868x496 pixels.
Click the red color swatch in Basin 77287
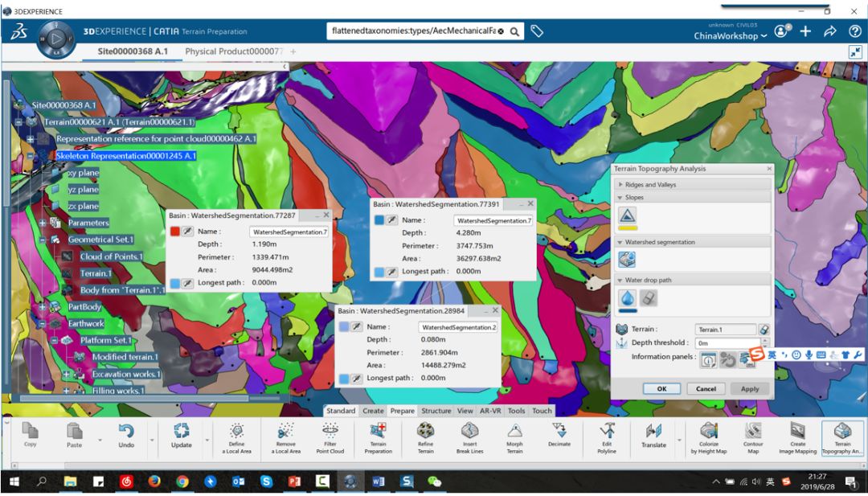pos(175,232)
